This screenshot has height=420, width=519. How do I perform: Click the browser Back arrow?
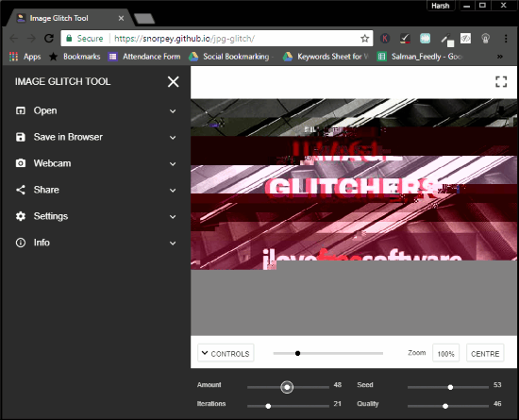[13, 39]
